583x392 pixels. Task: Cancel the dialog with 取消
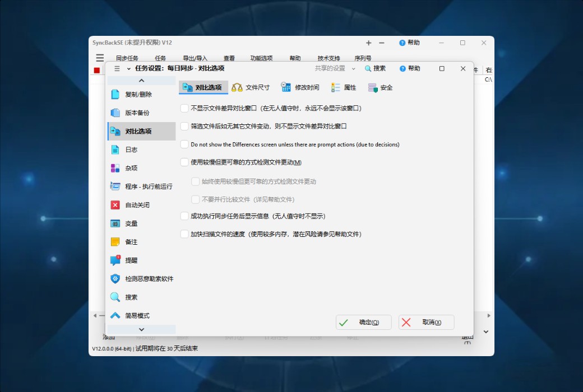tap(426, 322)
